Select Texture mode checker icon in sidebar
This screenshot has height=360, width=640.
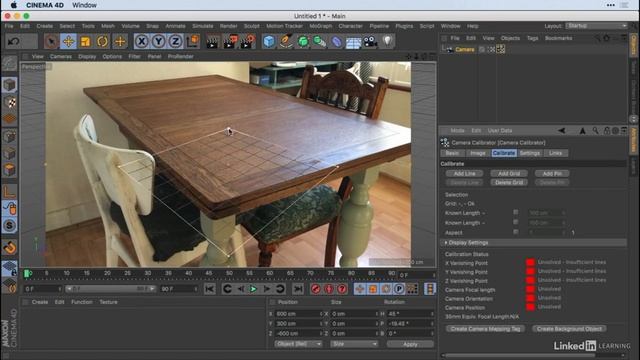pos(9,102)
